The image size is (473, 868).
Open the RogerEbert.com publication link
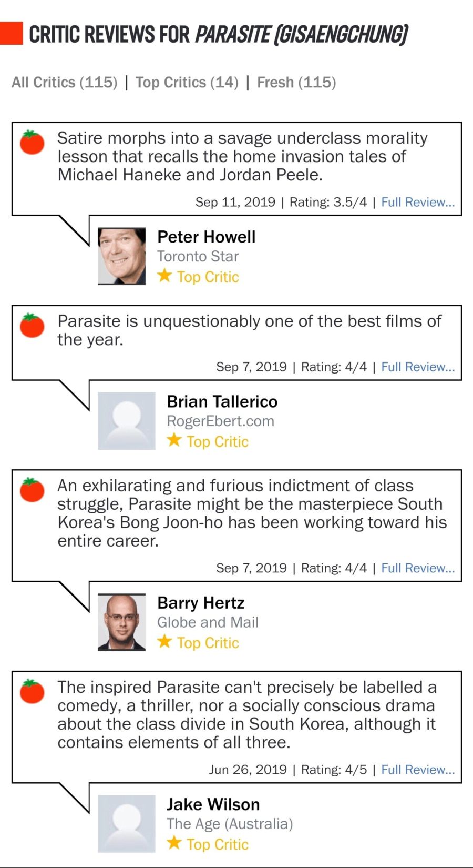[220, 421]
